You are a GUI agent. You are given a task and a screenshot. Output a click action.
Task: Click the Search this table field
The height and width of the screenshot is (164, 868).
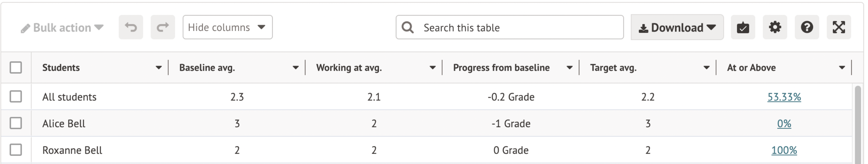pos(519,28)
